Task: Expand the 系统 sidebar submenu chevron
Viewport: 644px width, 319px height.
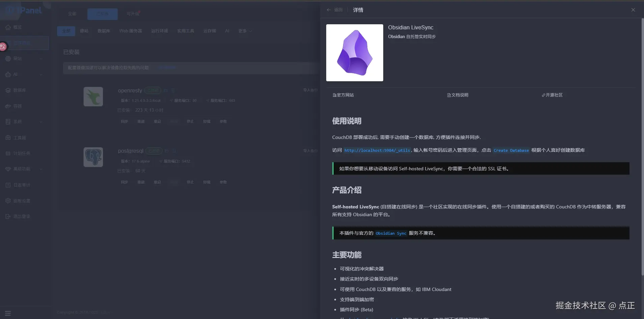Action: click(x=41, y=122)
